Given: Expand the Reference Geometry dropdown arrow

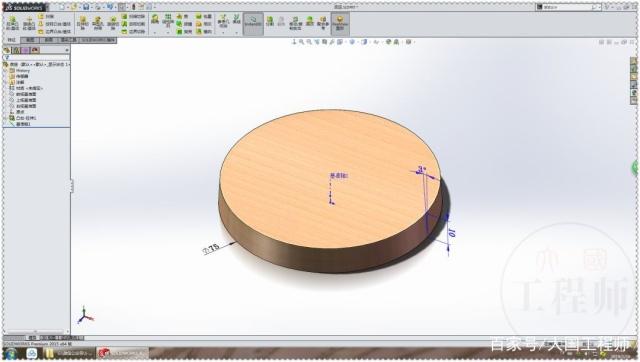Looking at the screenshot, I should point(223,32).
